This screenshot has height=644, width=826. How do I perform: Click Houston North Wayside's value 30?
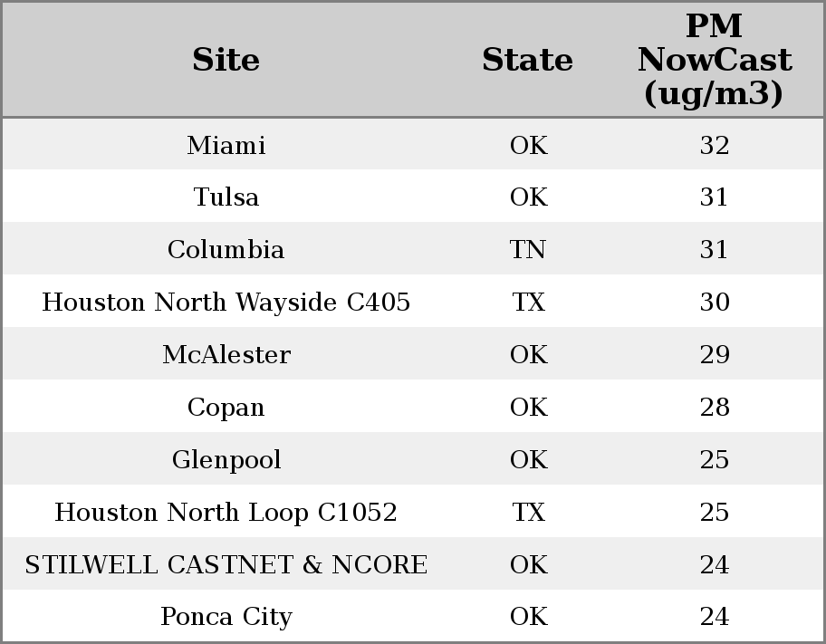coord(714,302)
